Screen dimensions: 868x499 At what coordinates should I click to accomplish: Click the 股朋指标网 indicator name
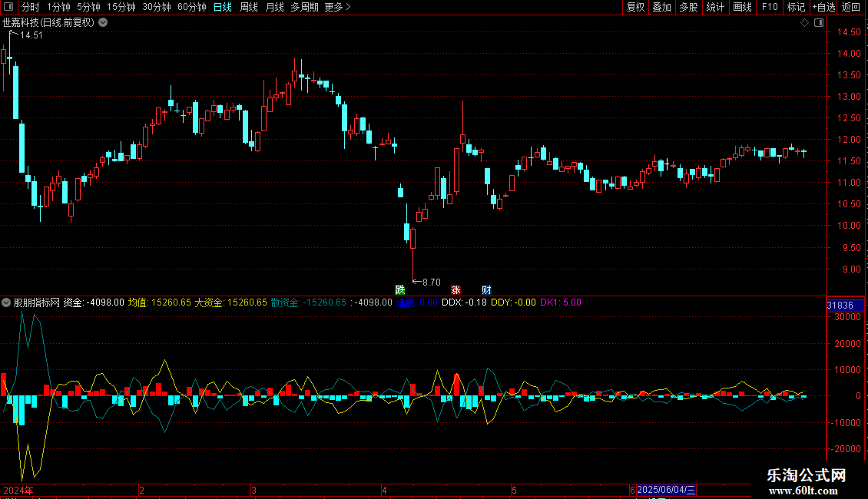point(37,302)
